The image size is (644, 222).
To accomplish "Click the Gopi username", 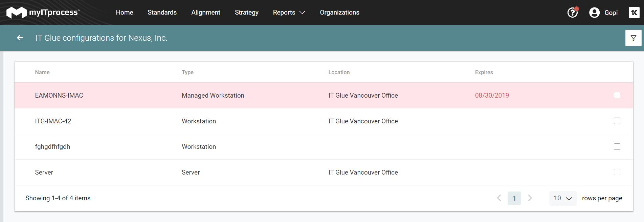I will [x=611, y=13].
